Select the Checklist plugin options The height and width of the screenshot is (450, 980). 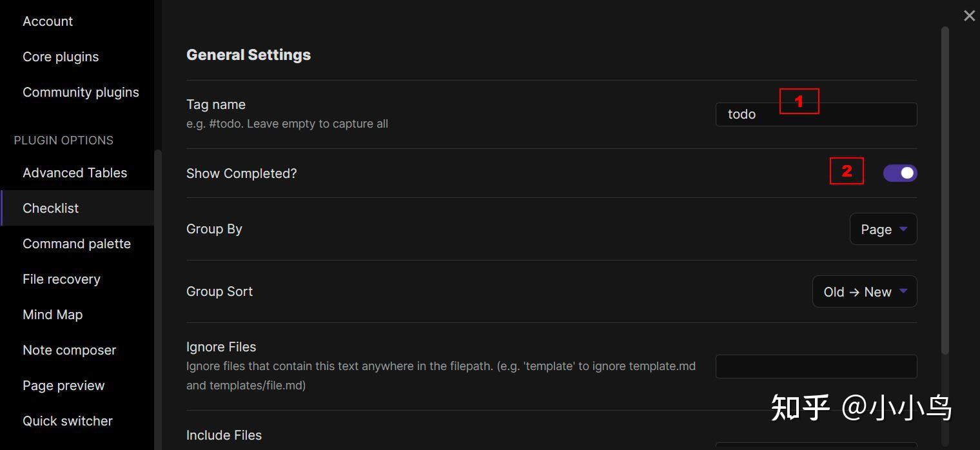pyautogui.click(x=50, y=208)
